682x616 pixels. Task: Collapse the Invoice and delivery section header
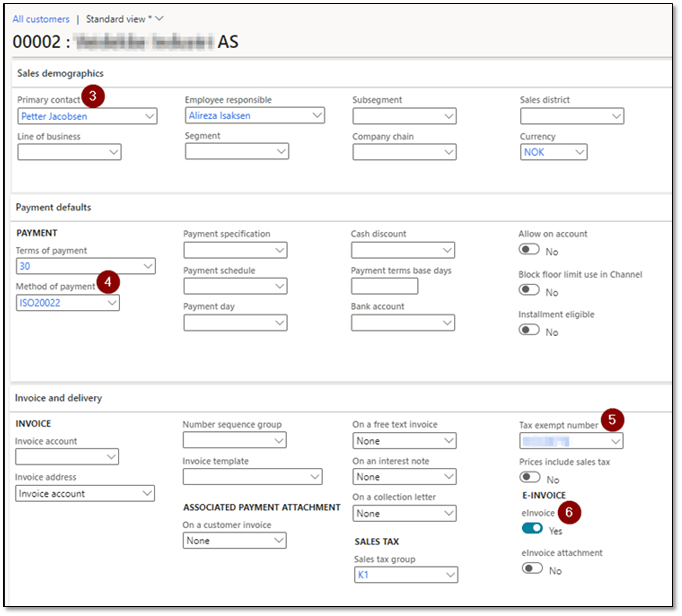[x=58, y=398]
